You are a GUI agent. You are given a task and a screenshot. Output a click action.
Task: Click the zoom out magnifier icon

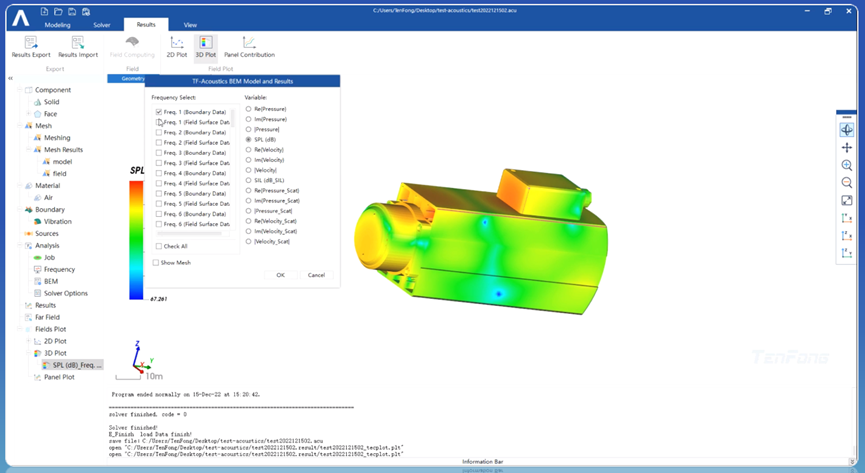[847, 183]
